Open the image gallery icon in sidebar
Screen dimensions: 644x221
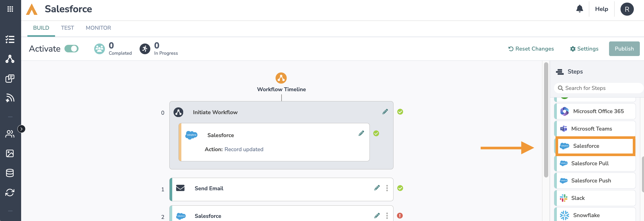[x=10, y=153]
